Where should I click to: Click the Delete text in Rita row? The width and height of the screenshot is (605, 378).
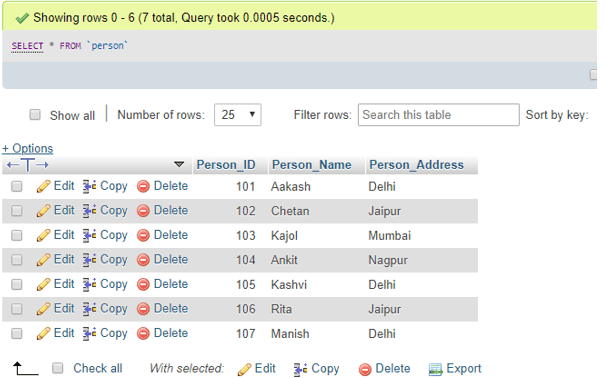coord(171,309)
